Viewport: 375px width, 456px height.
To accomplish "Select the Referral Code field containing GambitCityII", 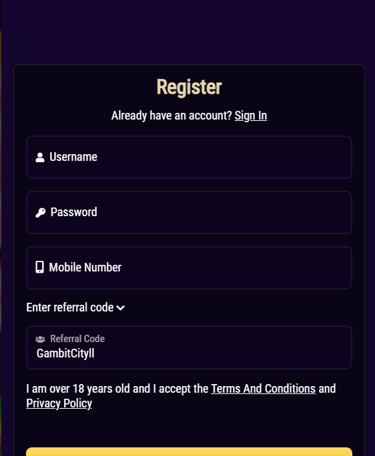I will pyautogui.click(x=189, y=347).
